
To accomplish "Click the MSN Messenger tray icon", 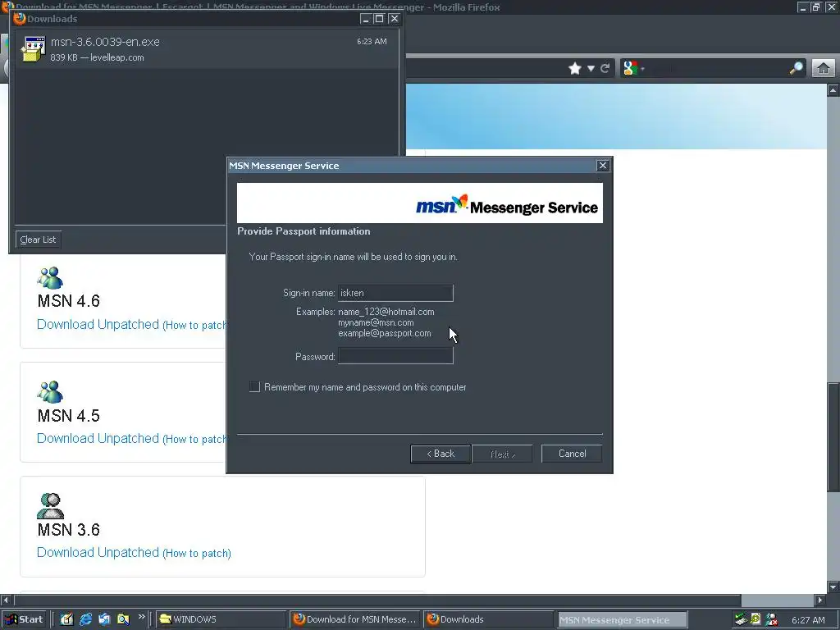I will [x=771, y=620].
